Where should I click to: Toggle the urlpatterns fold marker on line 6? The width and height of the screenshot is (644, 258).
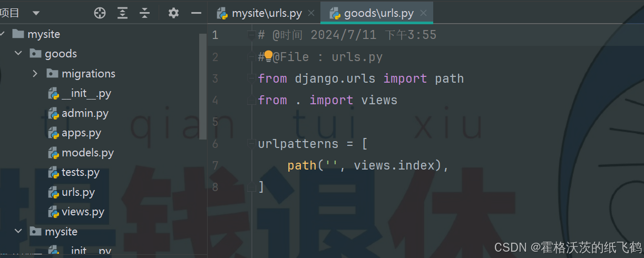251,144
